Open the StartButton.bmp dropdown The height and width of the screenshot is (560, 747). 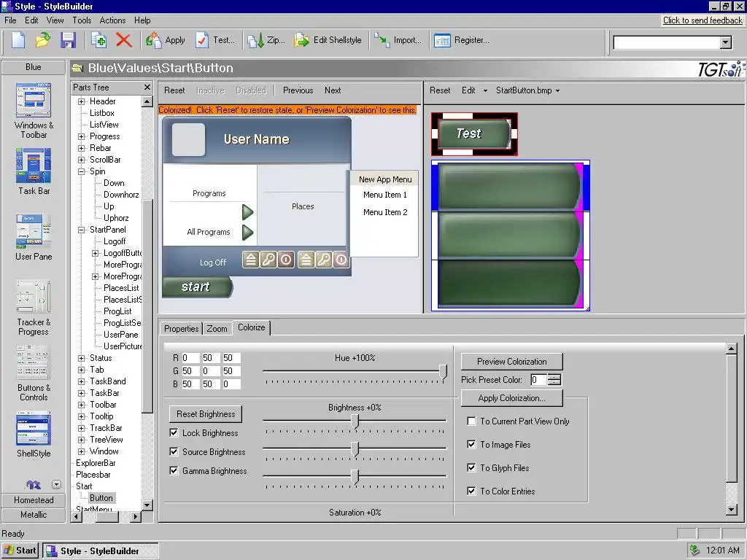click(528, 90)
